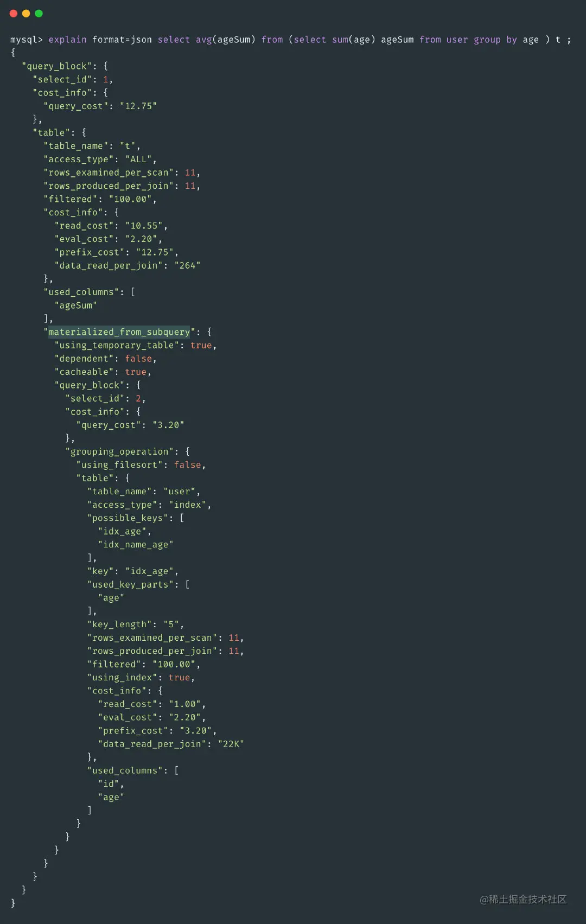The height and width of the screenshot is (924, 586).
Task: Click the highlighted materialized_from_subquery key
Action: point(119,332)
